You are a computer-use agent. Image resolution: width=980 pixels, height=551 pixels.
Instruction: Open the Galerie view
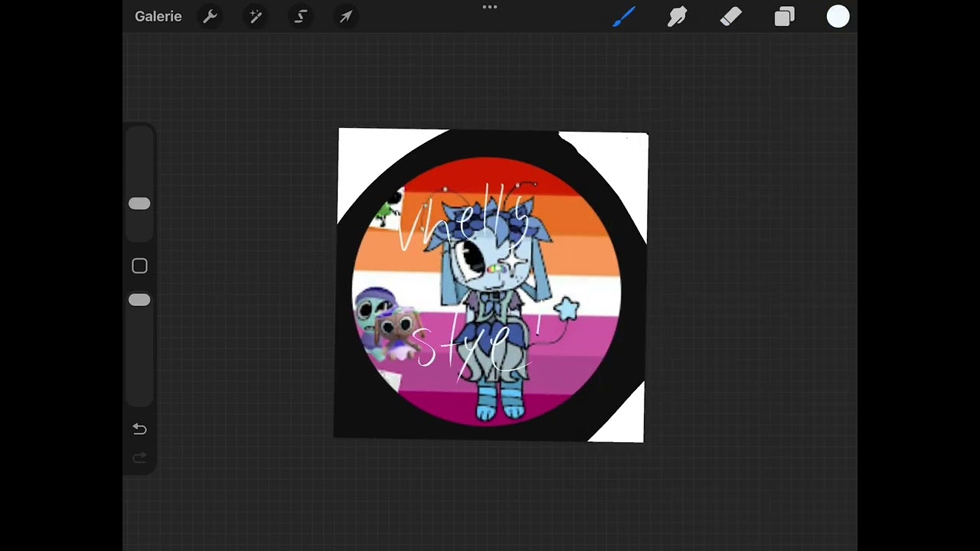pyautogui.click(x=158, y=16)
